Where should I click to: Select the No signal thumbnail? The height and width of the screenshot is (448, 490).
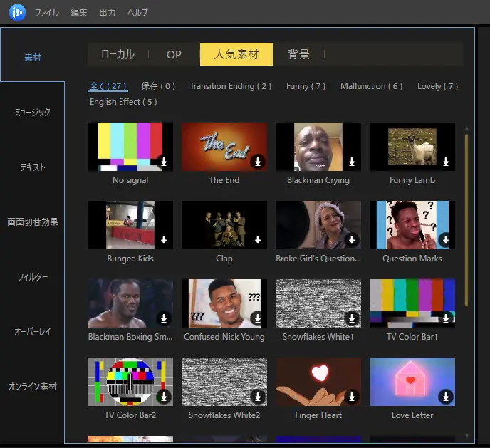[130, 147]
